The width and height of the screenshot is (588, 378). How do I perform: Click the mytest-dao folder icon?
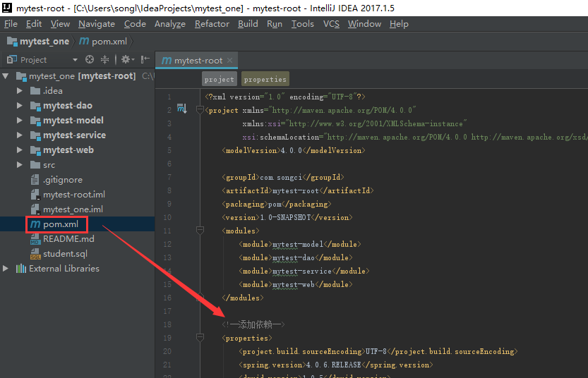coord(35,106)
